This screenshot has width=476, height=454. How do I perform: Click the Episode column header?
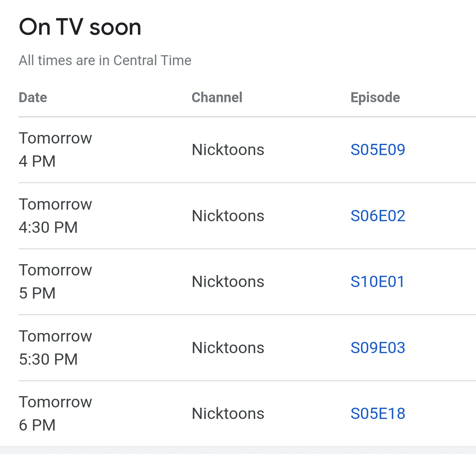pos(375,98)
